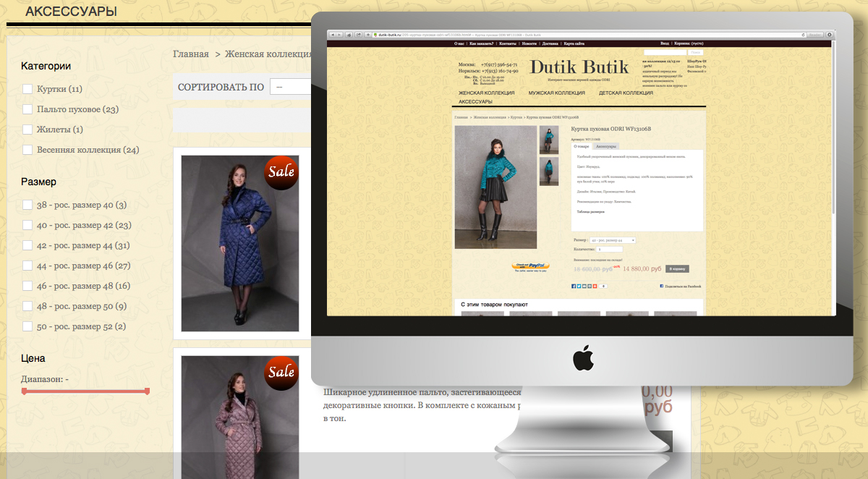Go to Главная breadcrumb on background page
Screen dimensions: 868x479
(191, 54)
